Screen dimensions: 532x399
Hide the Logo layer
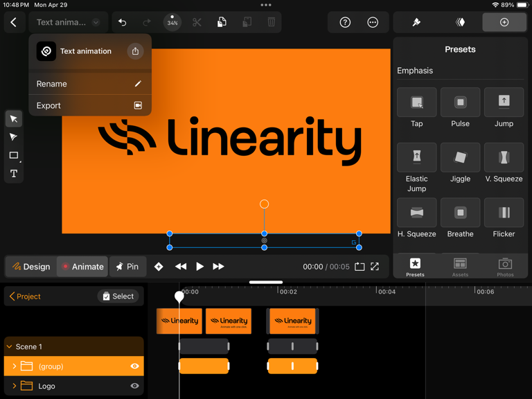pyautogui.click(x=134, y=386)
